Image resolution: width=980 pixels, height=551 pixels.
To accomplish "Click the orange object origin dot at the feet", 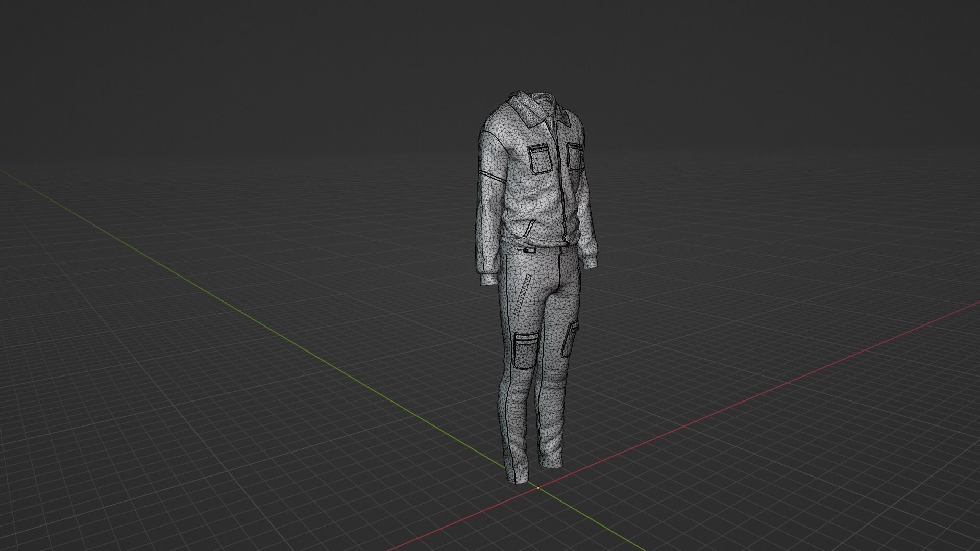I will coord(538,488).
